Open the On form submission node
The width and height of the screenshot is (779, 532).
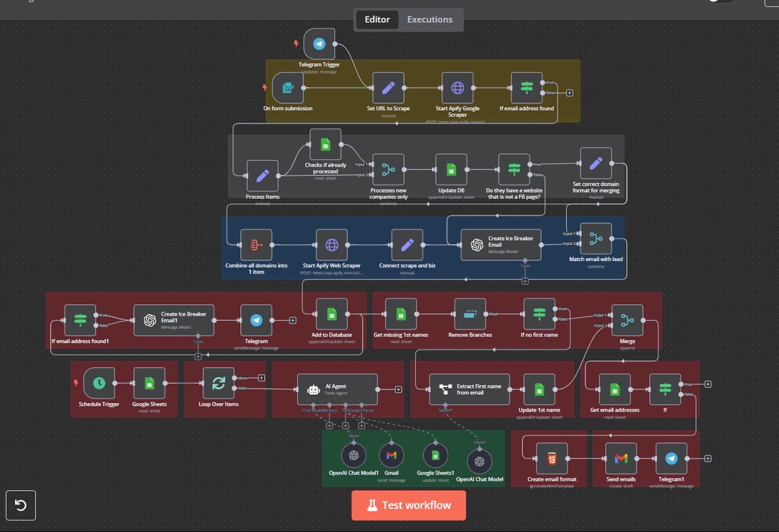288,88
